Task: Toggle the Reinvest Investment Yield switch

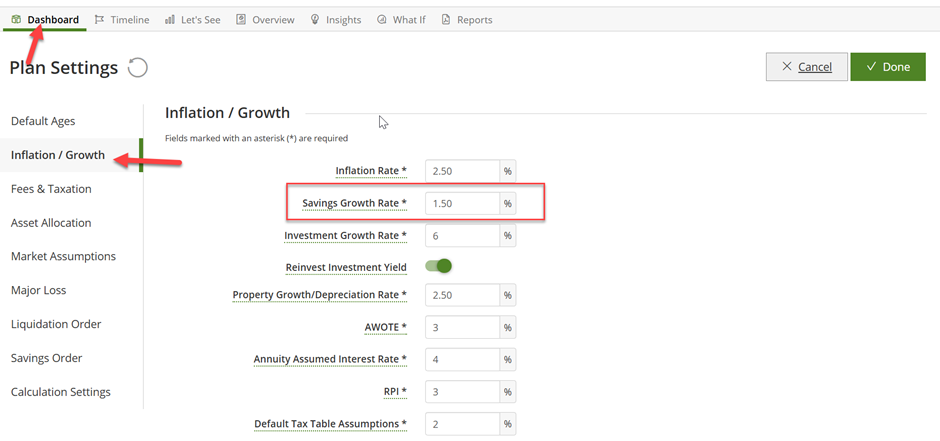Action: tap(438, 266)
